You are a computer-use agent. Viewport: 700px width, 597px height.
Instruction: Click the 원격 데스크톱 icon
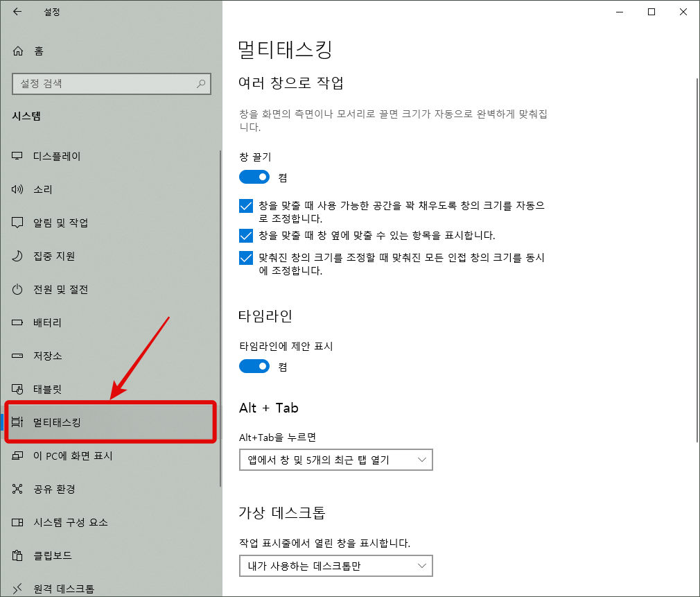17,589
